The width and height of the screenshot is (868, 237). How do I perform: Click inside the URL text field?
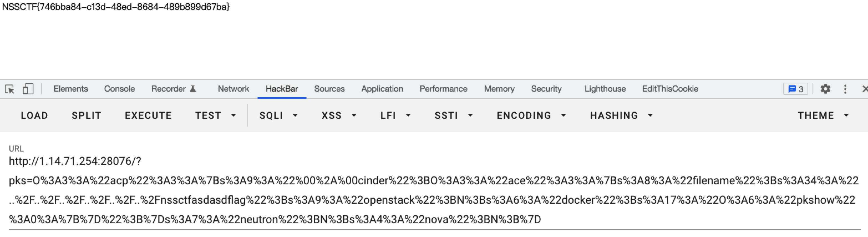[434, 190]
